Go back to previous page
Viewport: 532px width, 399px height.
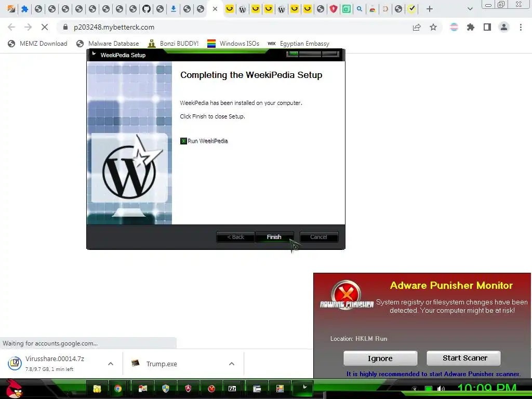point(11,27)
